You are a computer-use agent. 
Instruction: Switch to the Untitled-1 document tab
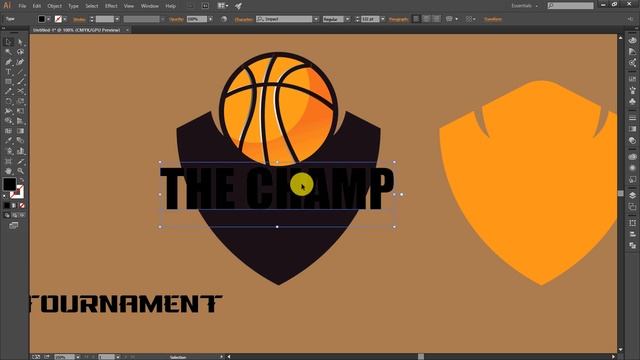[x=77, y=30]
